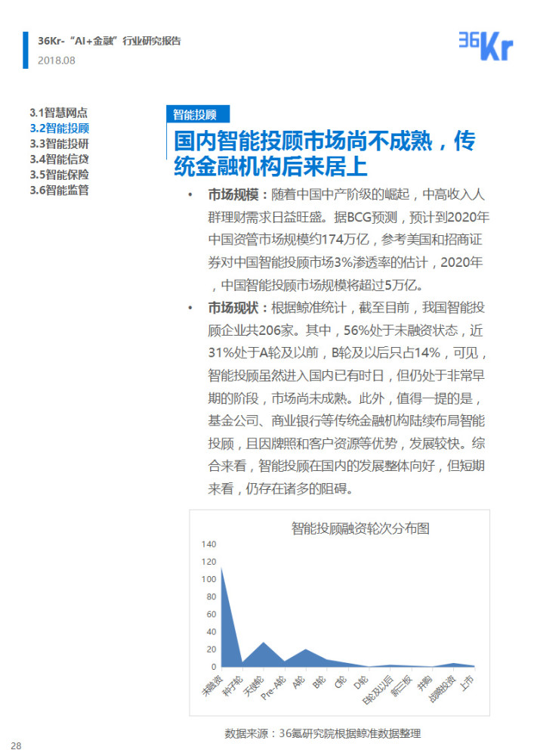This screenshot has height=756, width=534.
Task: Select section 3.4智能信贷
Action: click(59, 159)
